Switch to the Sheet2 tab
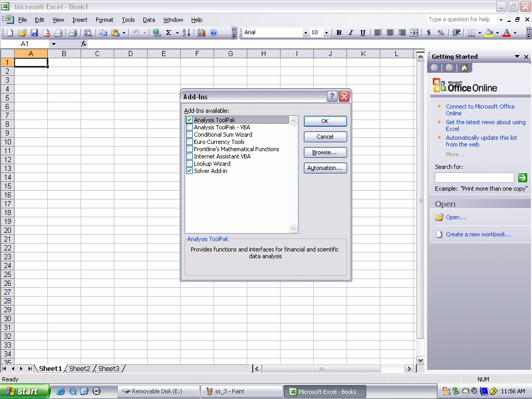532x399 pixels. tap(79, 368)
